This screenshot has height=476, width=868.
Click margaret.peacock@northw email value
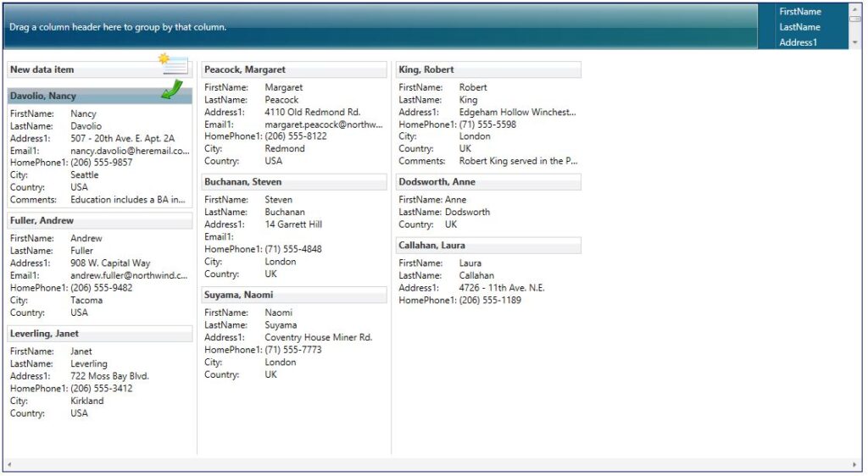point(324,125)
